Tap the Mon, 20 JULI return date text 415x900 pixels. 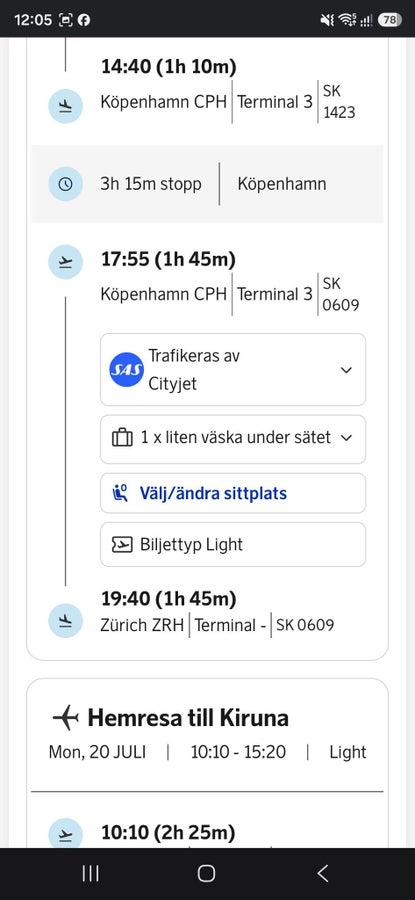tap(97, 752)
